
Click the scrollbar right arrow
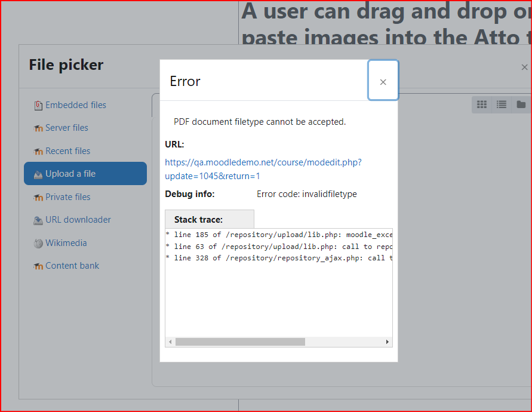tap(387, 342)
